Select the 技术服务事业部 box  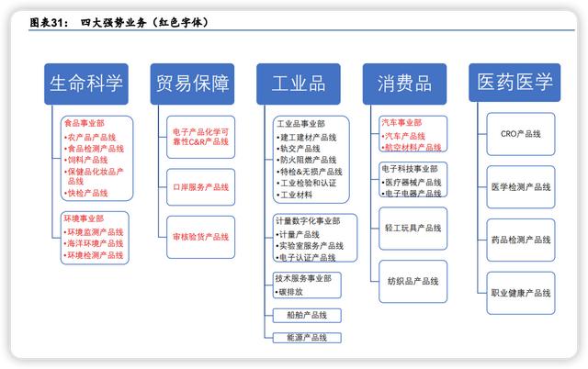(310, 285)
